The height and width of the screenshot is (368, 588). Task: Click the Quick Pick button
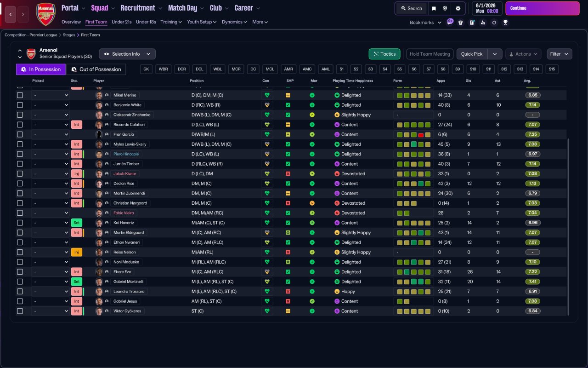coord(472,54)
